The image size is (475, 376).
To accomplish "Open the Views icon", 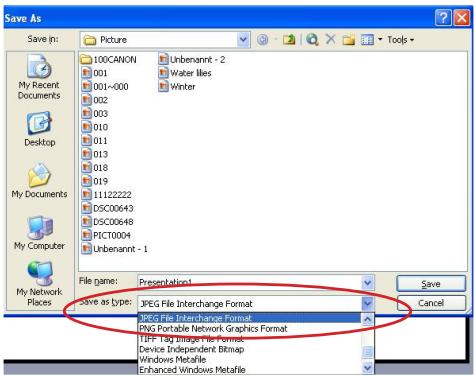I will coord(367,40).
